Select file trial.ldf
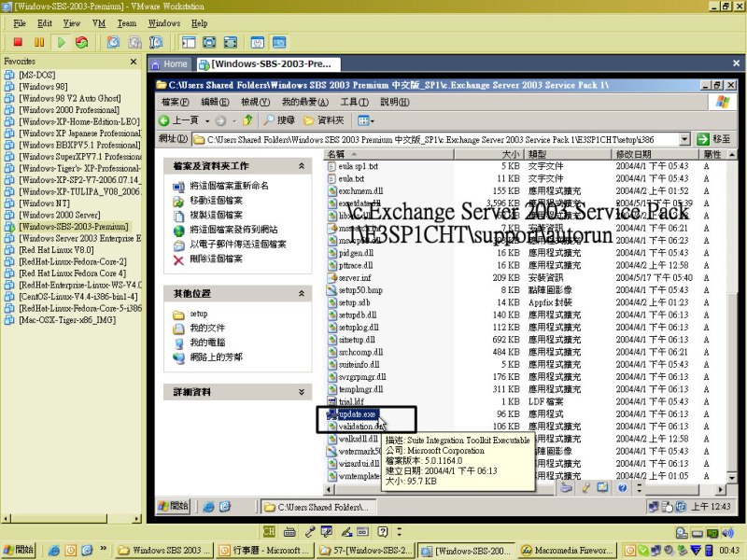 [351, 401]
